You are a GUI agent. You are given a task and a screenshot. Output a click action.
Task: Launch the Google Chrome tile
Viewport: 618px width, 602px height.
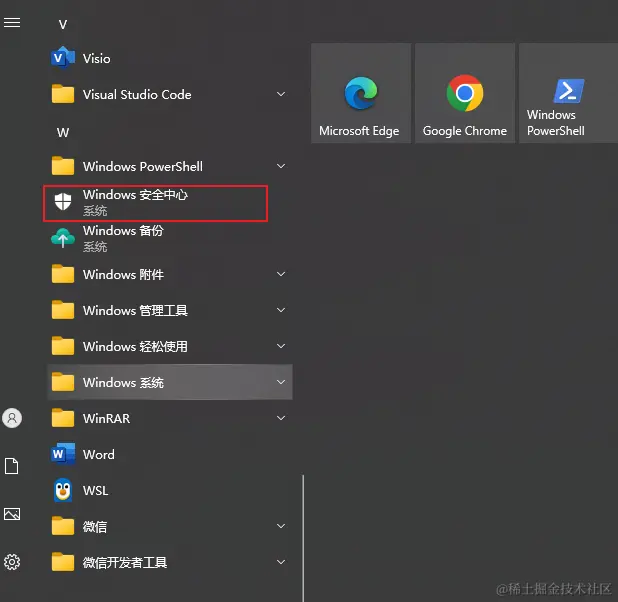[x=465, y=93]
